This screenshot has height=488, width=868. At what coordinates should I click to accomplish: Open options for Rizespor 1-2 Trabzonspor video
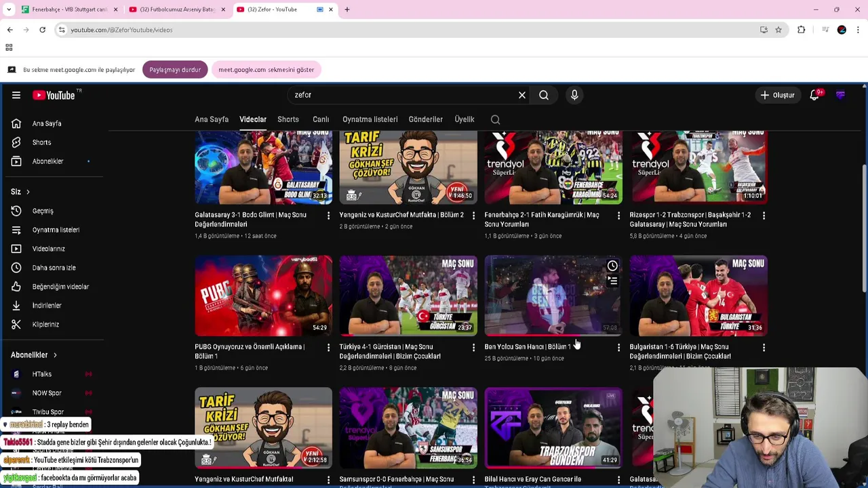click(x=764, y=216)
